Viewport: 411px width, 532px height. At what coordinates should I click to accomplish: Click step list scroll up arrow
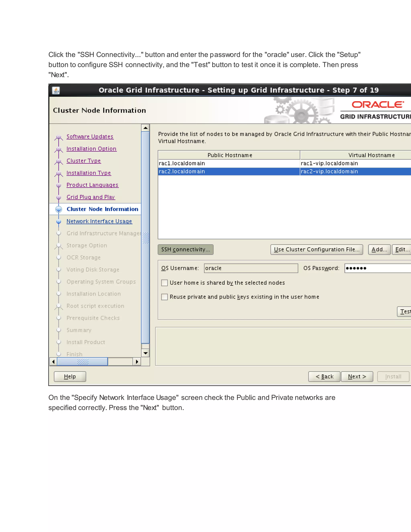pyautogui.click(x=145, y=128)
